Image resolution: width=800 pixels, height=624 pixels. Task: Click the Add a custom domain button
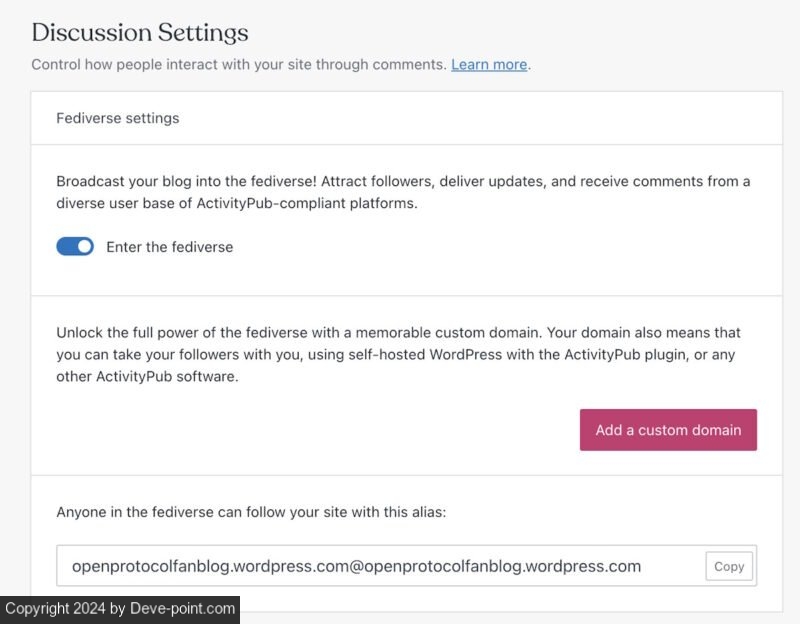tap(668, 430)
